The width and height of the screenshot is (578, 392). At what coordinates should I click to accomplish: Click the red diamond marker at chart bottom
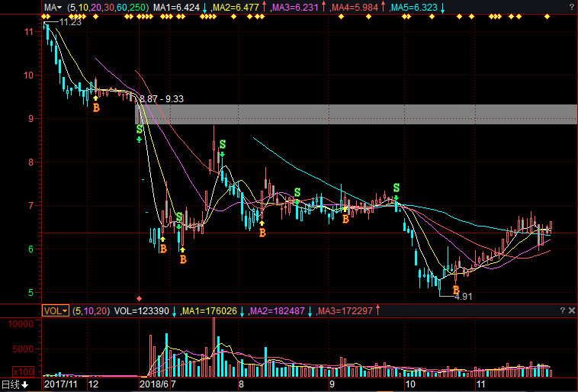tap(139, 298)
